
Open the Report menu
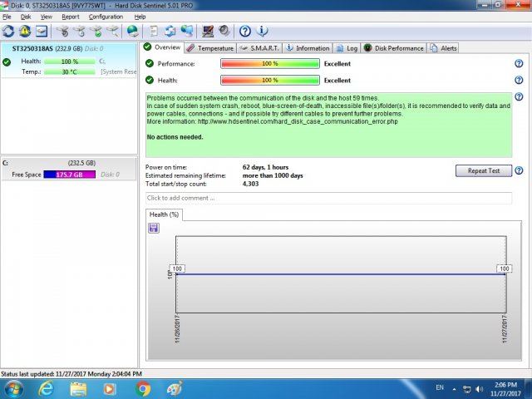tap(70, 17)
